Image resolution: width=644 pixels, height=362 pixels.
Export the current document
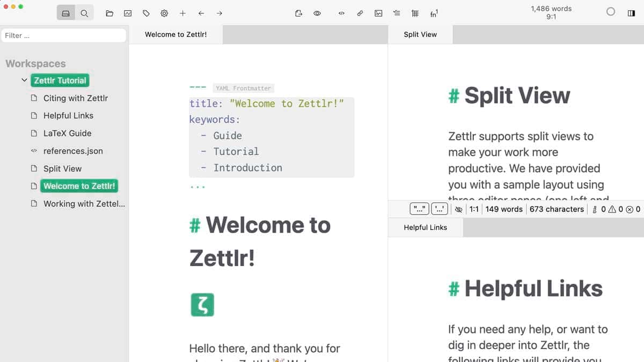click(298, 13)
